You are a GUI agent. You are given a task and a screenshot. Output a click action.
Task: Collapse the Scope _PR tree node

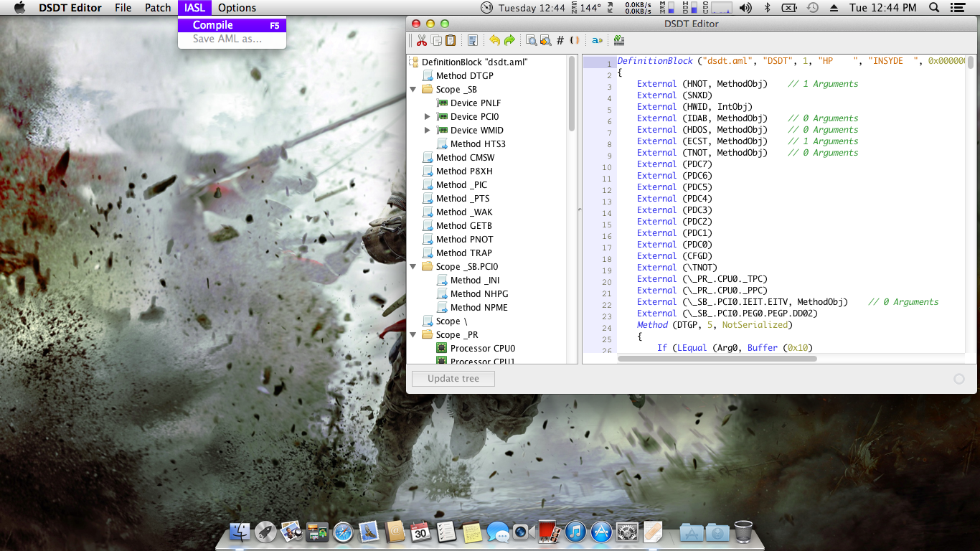pos(413,334)
